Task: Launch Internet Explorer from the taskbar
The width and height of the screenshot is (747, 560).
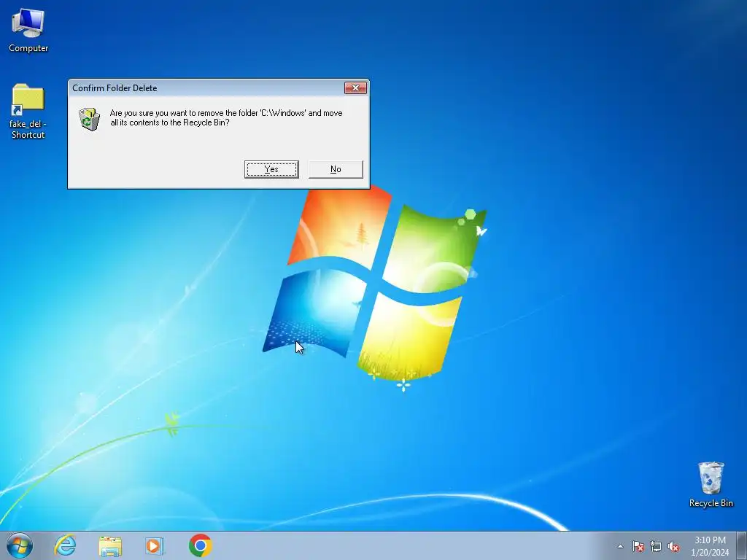Action: [65, 545]
